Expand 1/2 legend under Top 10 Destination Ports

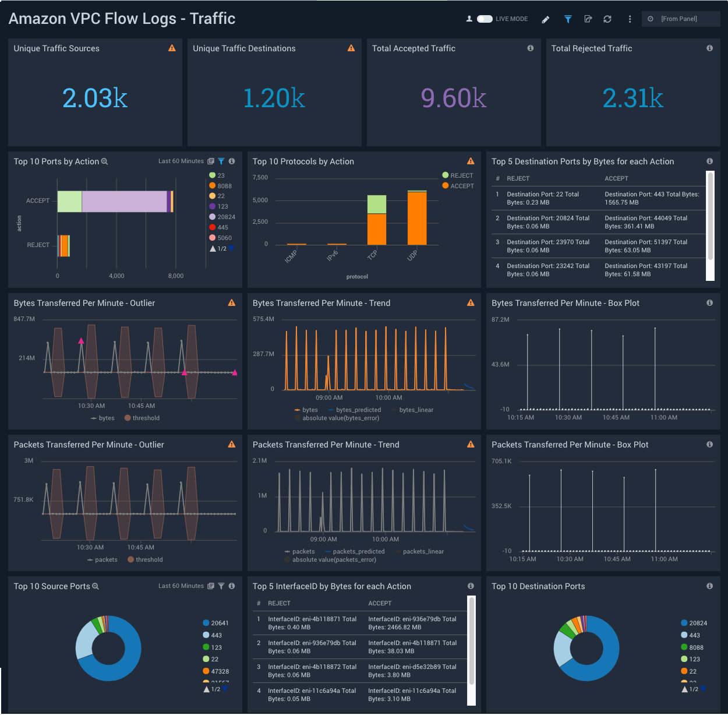click(x=692, y=689)
